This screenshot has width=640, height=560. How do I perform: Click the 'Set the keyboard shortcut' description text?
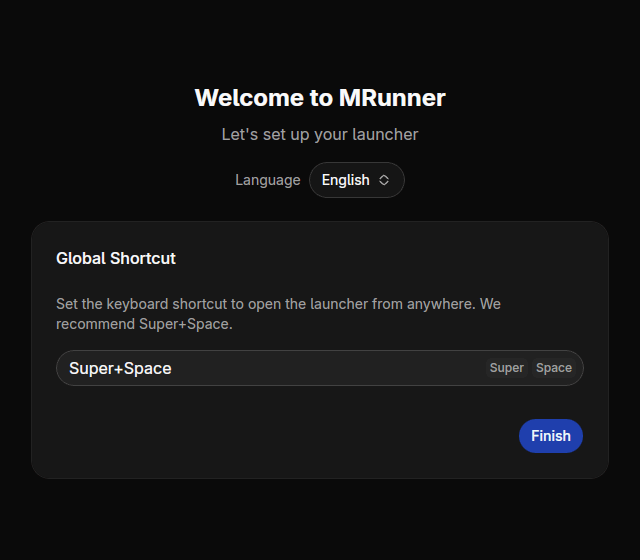[278, 314]
